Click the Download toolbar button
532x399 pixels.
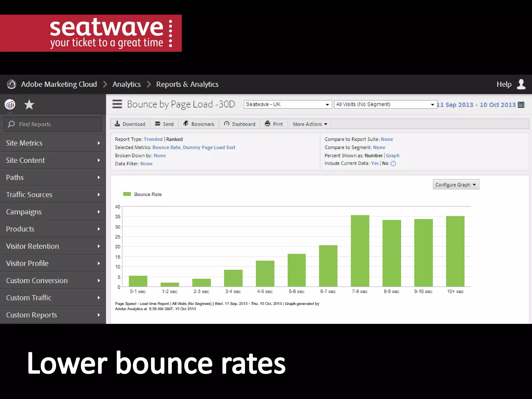(130, 124)
